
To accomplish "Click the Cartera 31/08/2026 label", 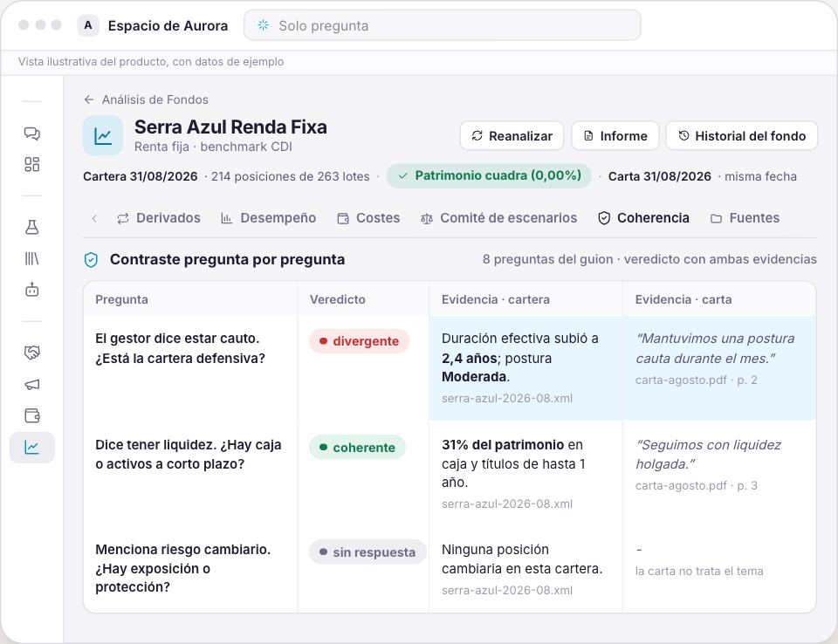I will [x=140, y=176].
